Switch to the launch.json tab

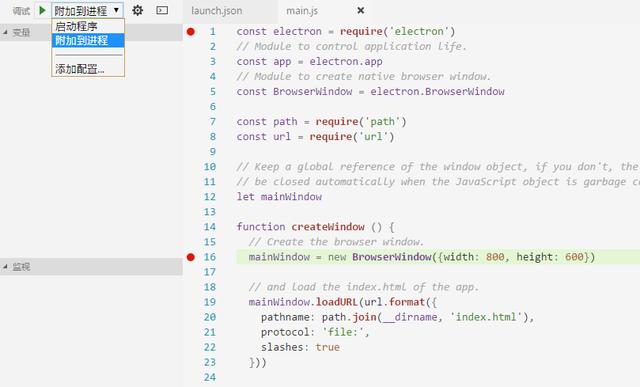coord(217,11)
